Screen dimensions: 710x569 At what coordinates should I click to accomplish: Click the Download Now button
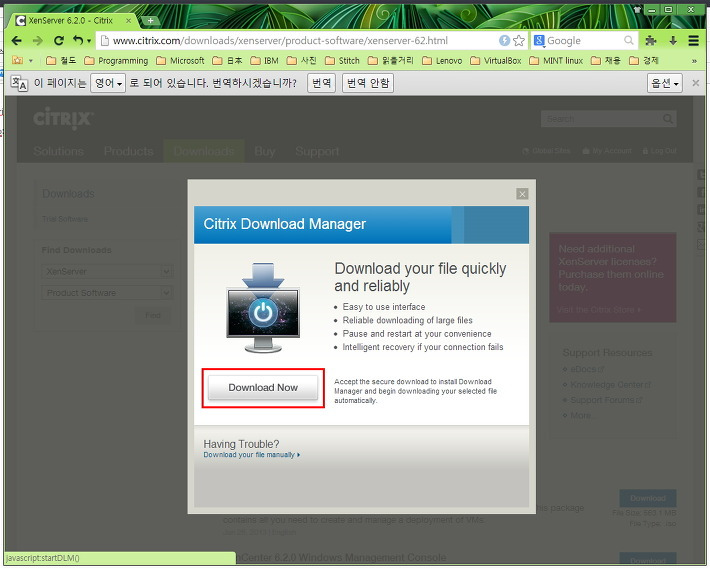263,387
